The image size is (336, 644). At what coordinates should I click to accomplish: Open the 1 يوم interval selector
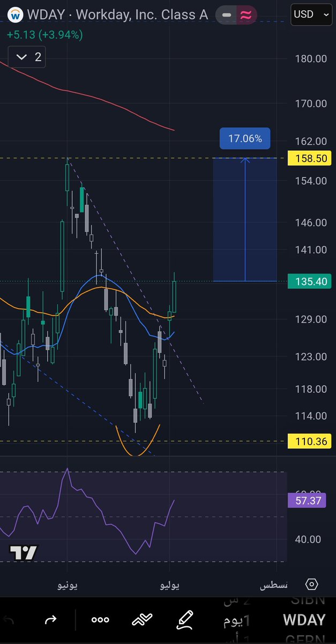236,620
